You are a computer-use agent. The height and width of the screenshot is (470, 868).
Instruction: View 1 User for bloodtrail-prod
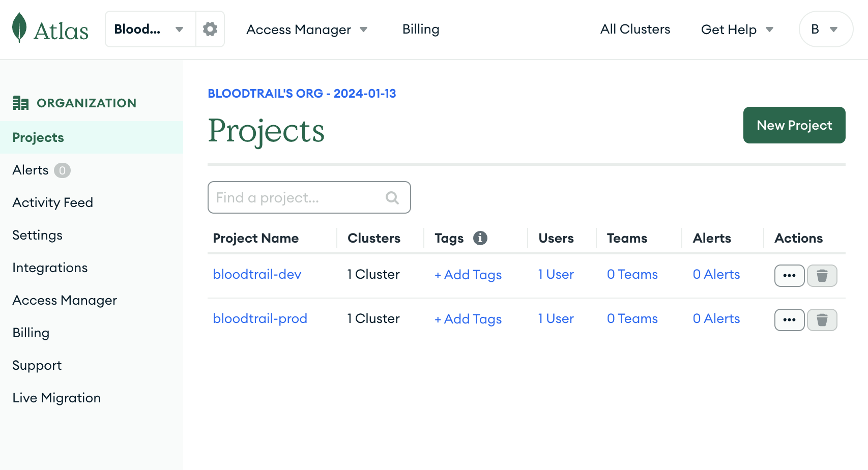tap(556, 318)
